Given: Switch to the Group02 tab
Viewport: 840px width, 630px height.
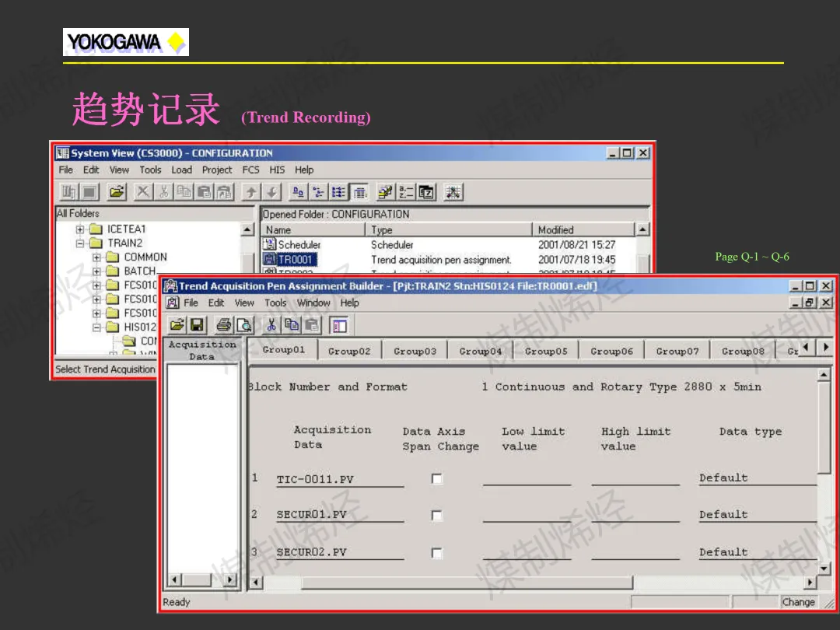Looking at the screenshot, I should [349, 351].
